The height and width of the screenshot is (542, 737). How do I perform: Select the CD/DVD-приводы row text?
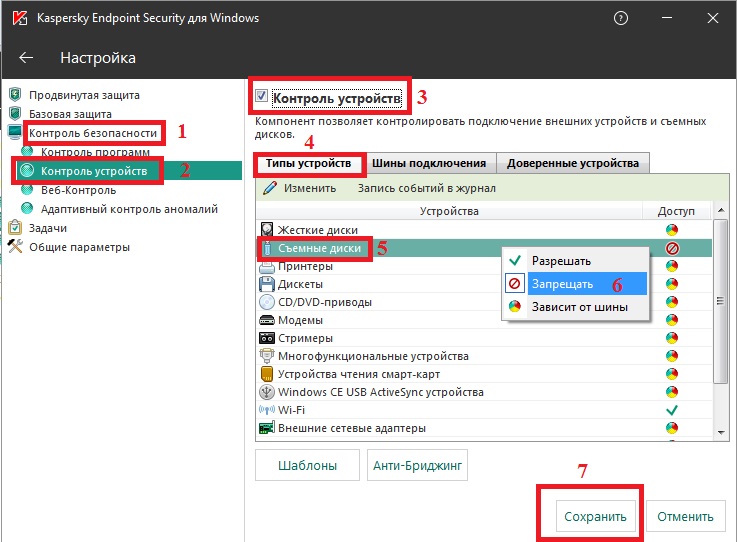point(325,302)
